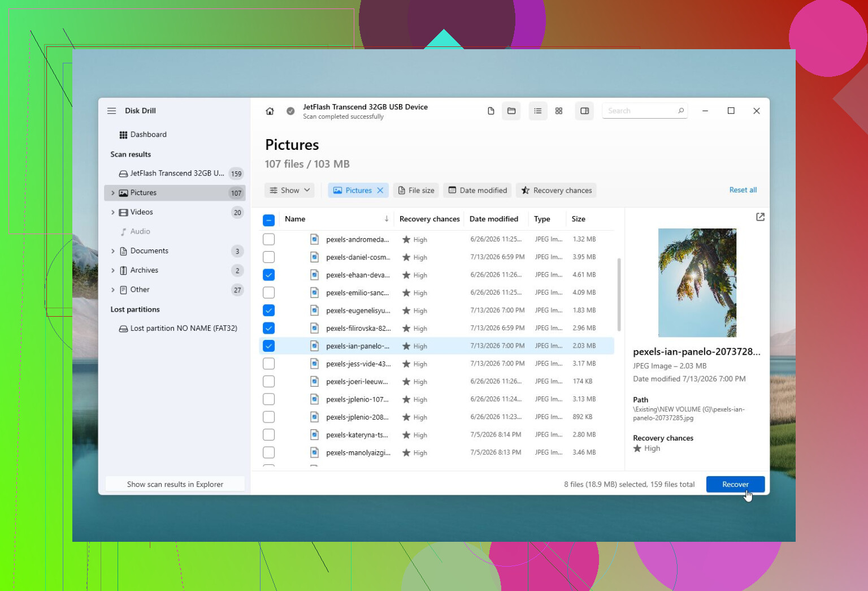Check the pexels-andromeda file checkbox
This screenshot has height=591, width=868.
coord(269,239)
